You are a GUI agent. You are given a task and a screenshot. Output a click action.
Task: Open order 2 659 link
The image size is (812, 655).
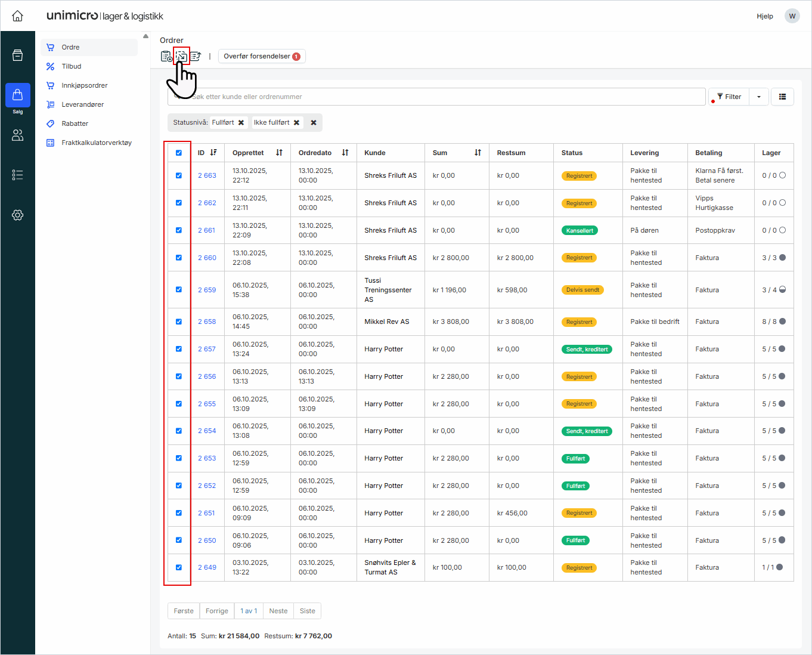coord(207,290)
